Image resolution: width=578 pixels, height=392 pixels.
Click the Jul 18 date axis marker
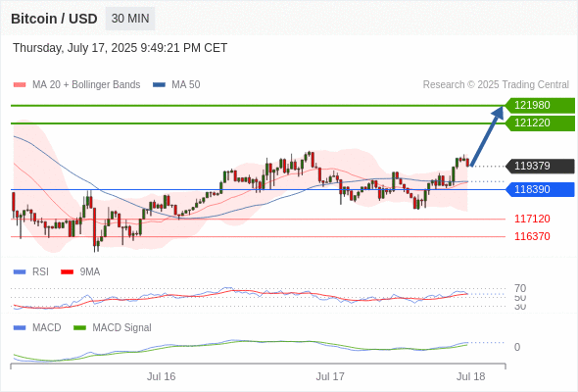(471, 376)
